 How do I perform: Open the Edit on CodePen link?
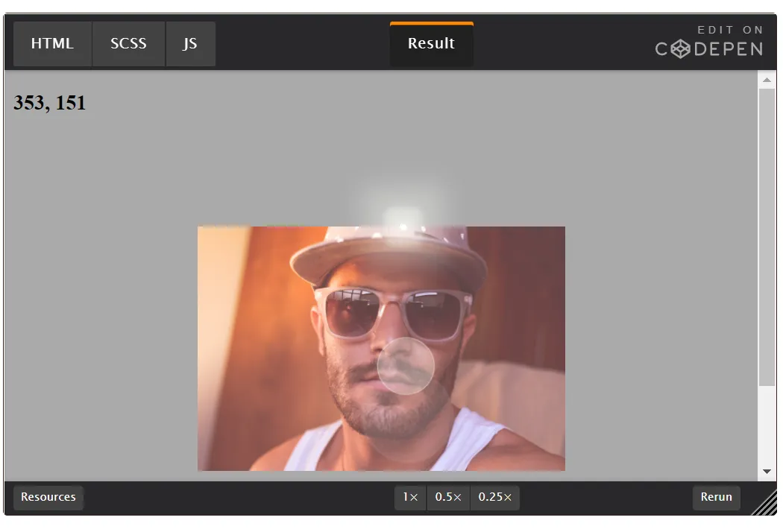click(x=709, y=42)
